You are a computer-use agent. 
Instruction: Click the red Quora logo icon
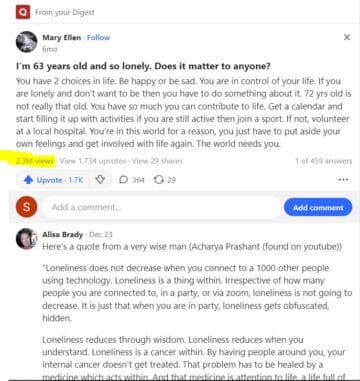click(23, 12)
